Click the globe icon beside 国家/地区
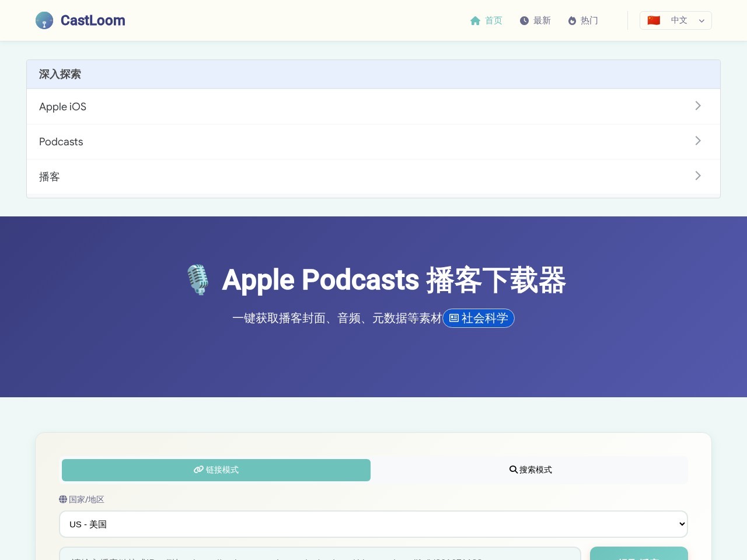The width and height of the screenshot is (747, 560). point(63,499)
